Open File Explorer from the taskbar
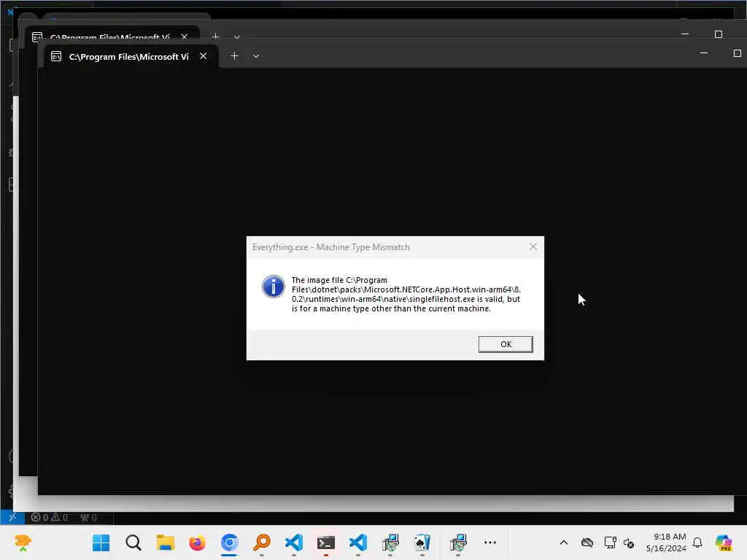Viewport: 747px width, 560px height. [x=166, y=542]
